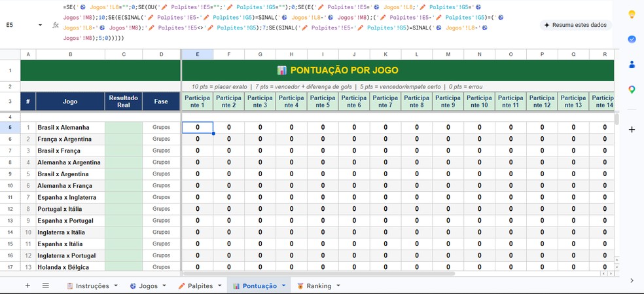Open Jogos tab dropdown arrow
Screen dimensions: 644x294
click(x=164, y=285)
